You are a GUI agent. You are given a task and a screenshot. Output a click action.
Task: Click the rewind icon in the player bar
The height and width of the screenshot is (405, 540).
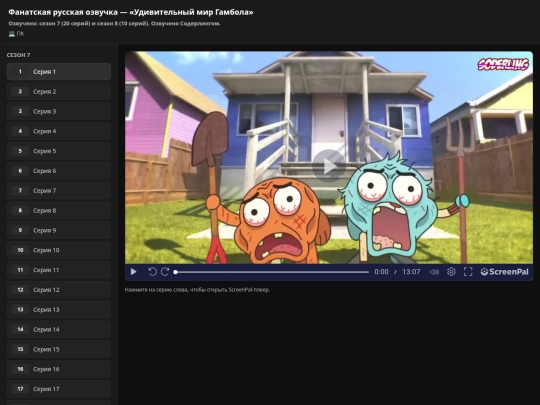point(152,272)
